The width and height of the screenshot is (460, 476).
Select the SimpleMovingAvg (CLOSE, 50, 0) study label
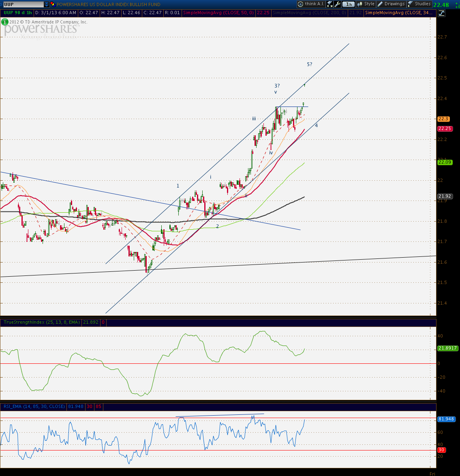click(x=218, y=13)
